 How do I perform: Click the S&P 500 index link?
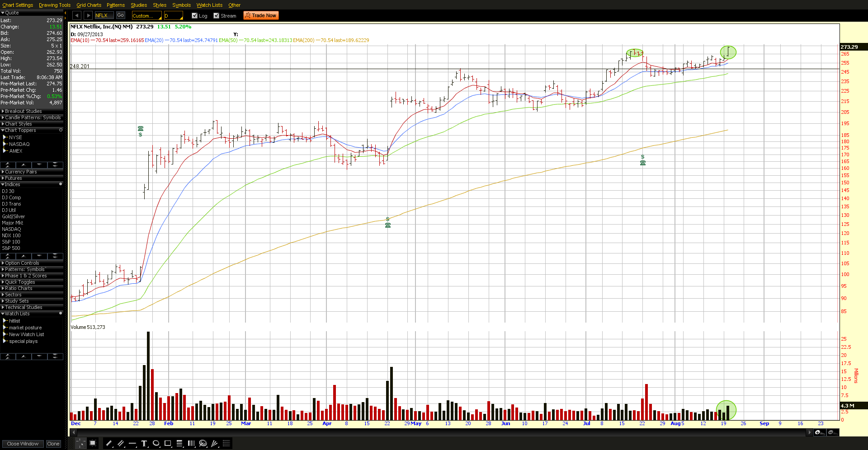pos(11,248)
